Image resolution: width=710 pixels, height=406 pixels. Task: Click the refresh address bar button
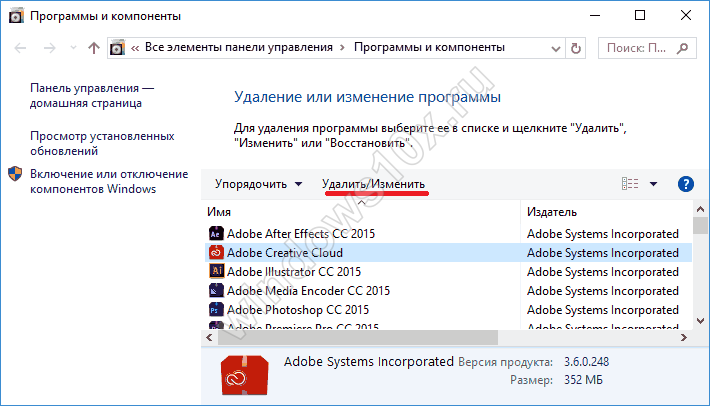click(x=576, y=48)
